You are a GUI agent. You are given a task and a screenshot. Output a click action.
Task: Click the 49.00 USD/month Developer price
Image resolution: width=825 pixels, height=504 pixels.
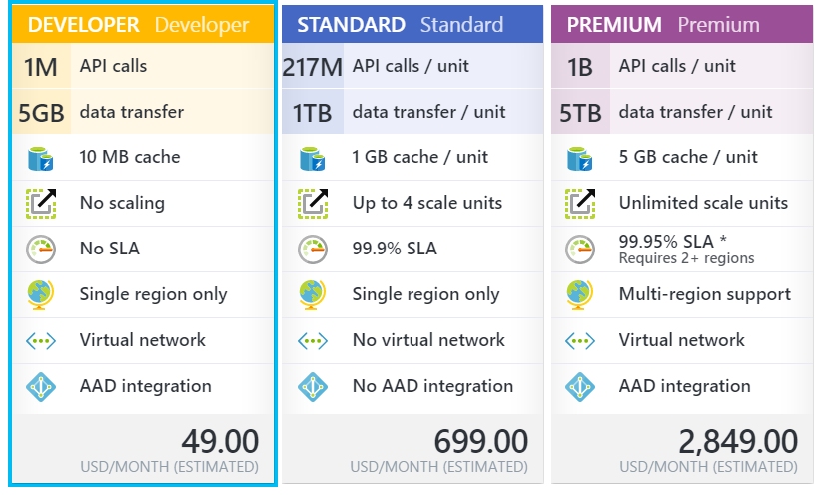point(219,442)
